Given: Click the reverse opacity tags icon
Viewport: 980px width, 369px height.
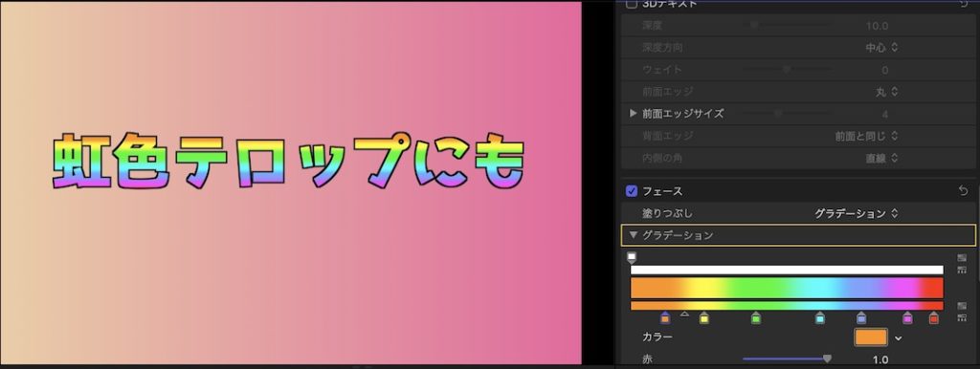Looking at the screenshot, I should pyautogui.click(x=962, y=258).
